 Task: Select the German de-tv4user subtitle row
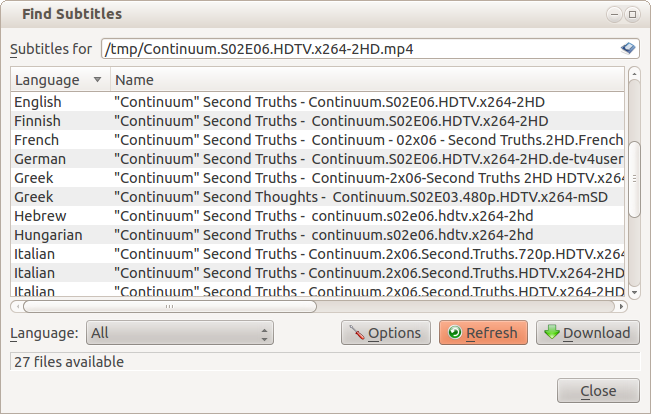[x=300, y=159]
